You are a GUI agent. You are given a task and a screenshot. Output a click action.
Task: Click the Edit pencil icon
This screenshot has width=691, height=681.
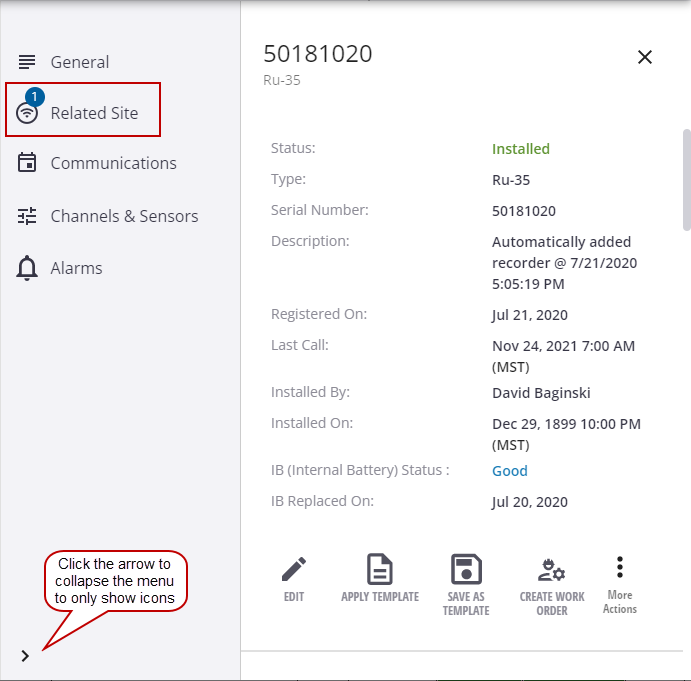[x=293, y=570]
